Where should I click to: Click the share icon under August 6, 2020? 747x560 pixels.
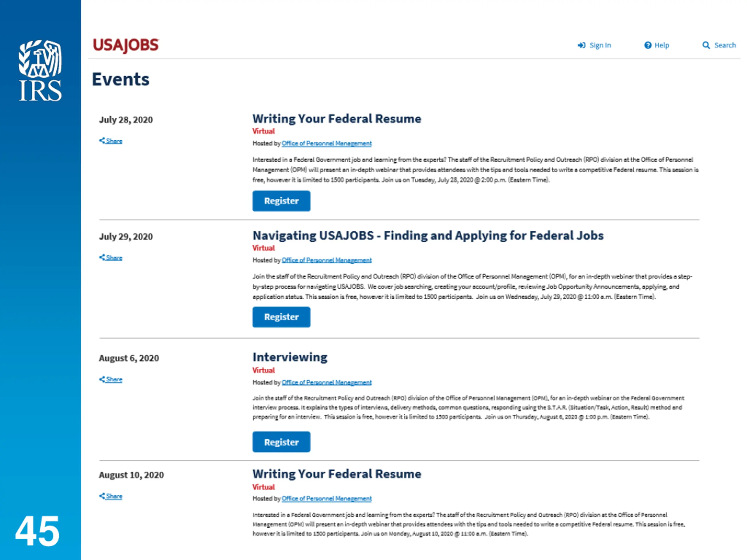coord(102,379)
